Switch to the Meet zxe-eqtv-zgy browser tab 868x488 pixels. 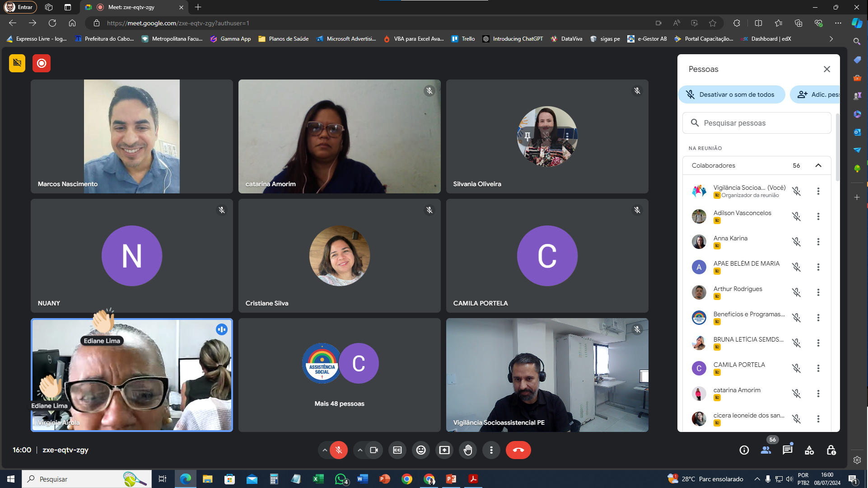(131, 7)
